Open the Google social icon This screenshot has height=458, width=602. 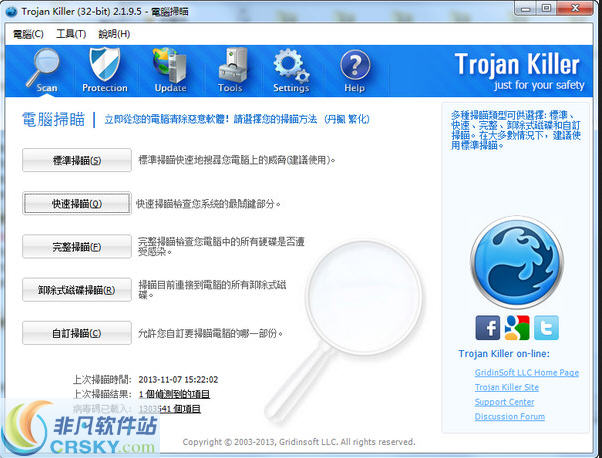point(517,328)
